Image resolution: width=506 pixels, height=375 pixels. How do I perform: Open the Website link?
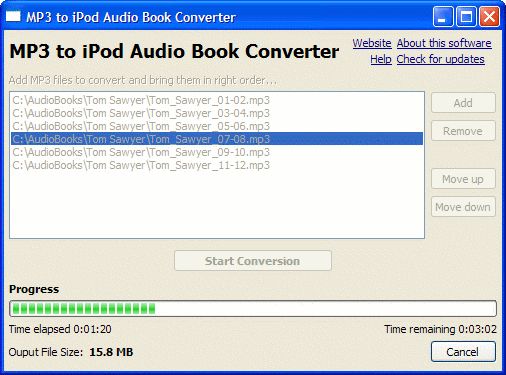click(x=372, y=43)
